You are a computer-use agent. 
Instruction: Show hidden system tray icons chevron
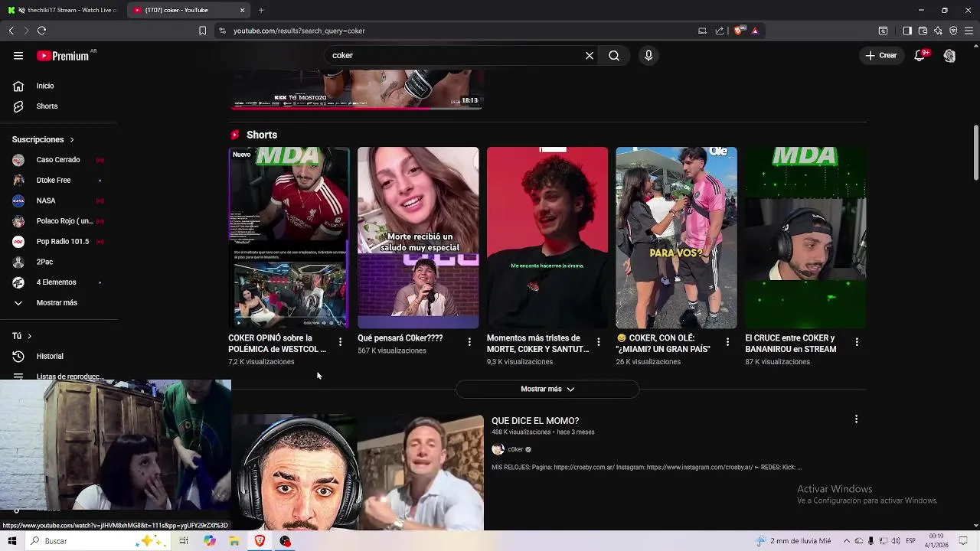coord(847,541)
